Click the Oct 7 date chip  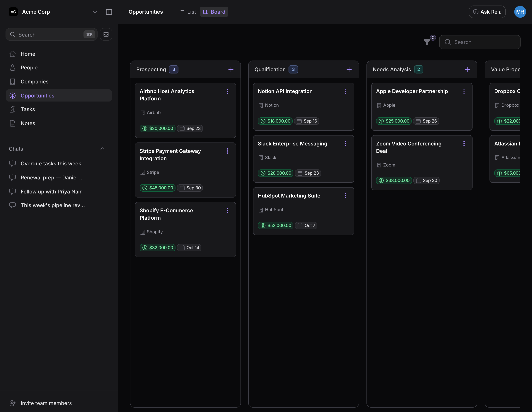point(306,225)
